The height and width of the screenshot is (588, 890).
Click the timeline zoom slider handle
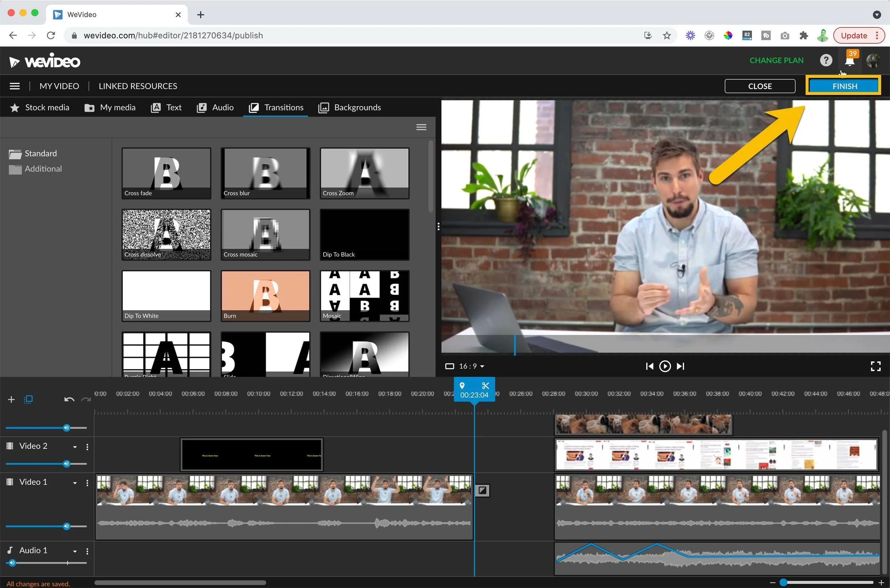pos(783,582)
